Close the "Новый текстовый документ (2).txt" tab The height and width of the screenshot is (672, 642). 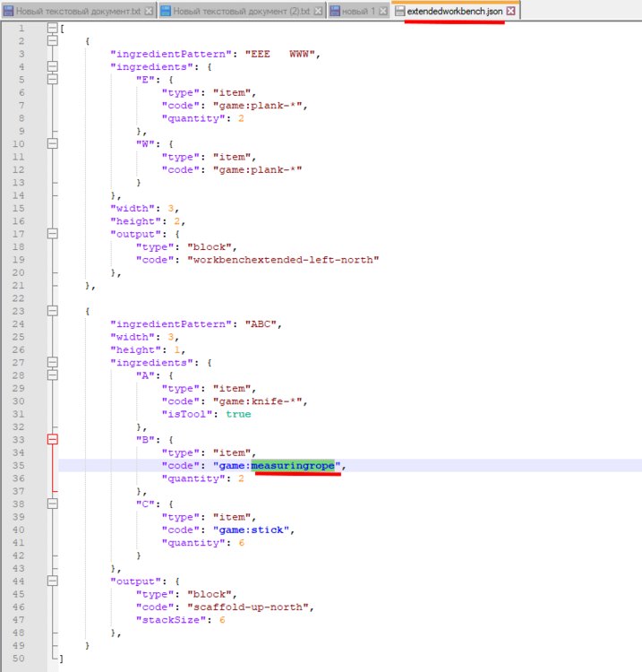pos(320,11)
